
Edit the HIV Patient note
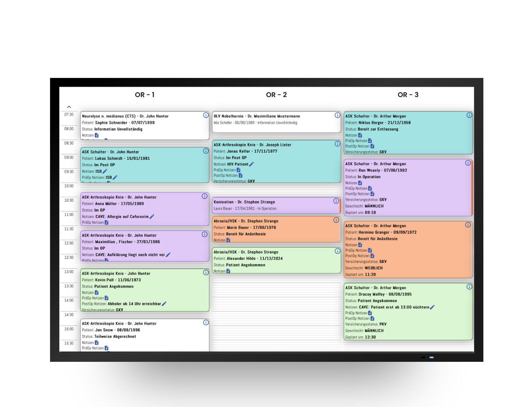coord(251,164)
